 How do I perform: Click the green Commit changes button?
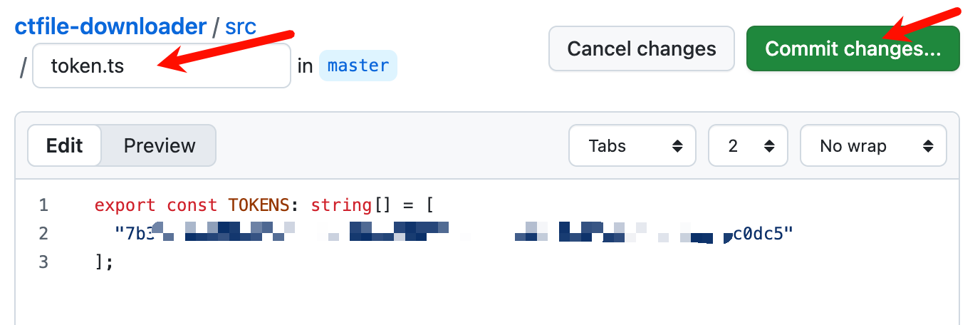(853, 49)
